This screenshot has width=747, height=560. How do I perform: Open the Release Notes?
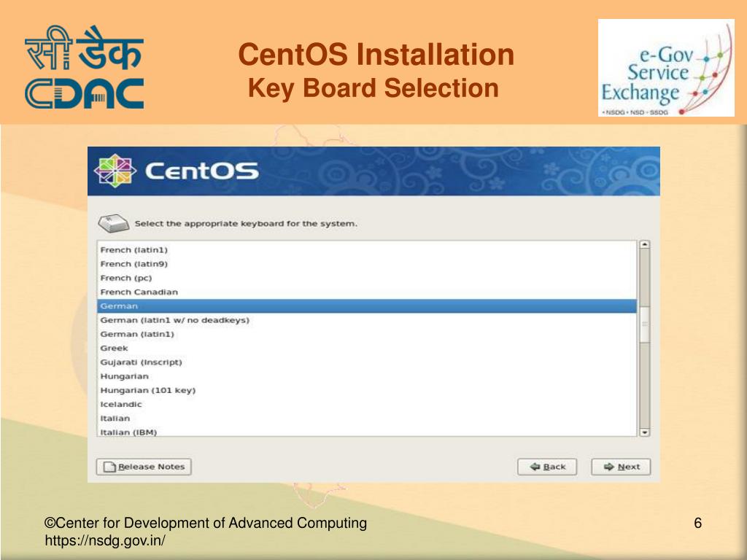(144, 467)
